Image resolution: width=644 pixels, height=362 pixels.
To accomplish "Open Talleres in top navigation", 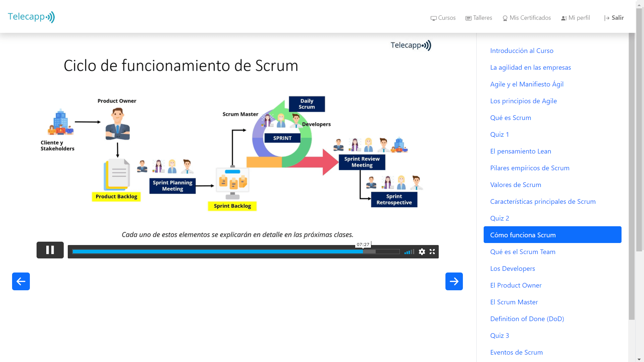I will [x=479, y=18].
